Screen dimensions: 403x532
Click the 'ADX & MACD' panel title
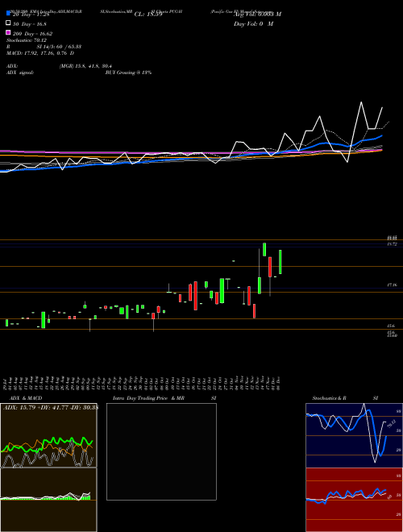tap(26, 398)
